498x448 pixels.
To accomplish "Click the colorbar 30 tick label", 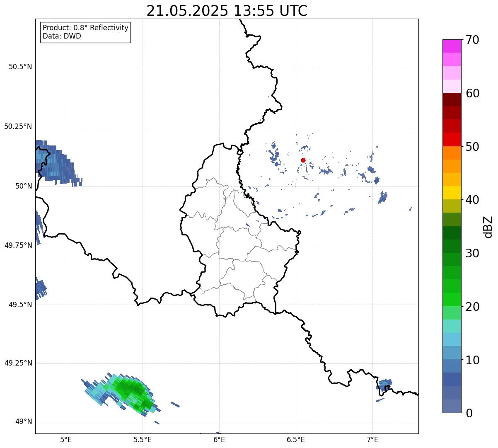I will click(x=473, y=253).
